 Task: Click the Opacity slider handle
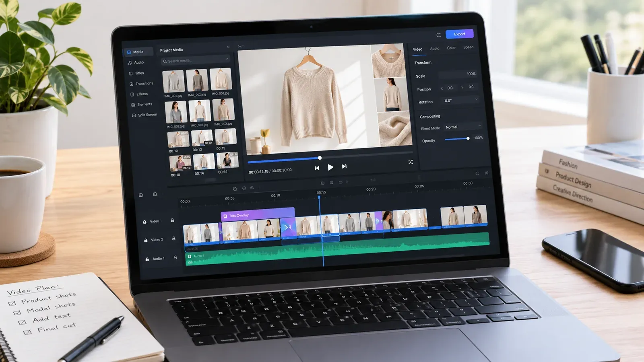point(468,138)
